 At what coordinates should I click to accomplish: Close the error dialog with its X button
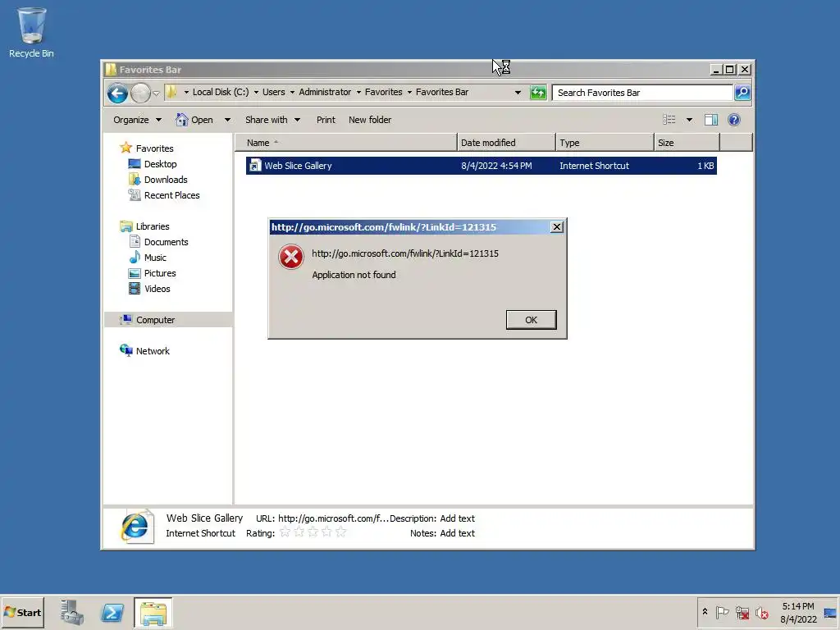coord(557,227)
